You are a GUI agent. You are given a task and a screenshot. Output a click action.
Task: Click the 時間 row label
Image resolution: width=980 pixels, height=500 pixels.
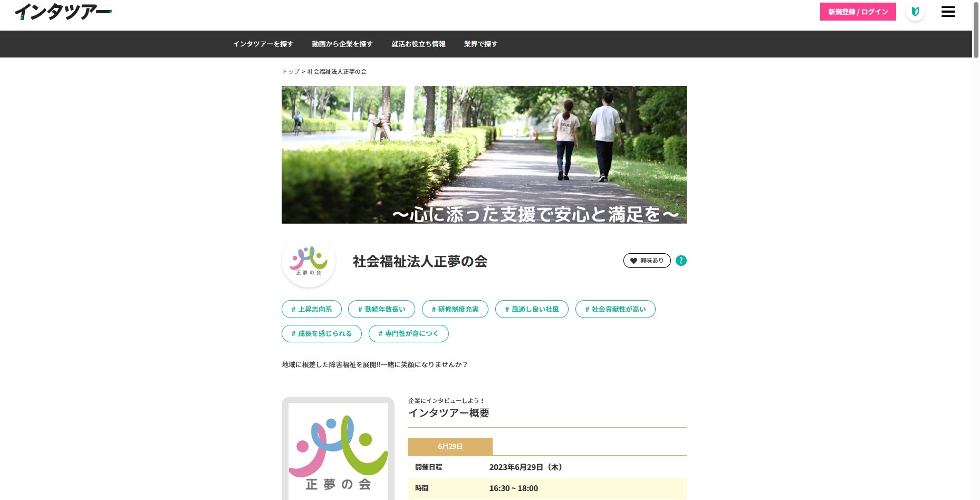pos(422,488)
